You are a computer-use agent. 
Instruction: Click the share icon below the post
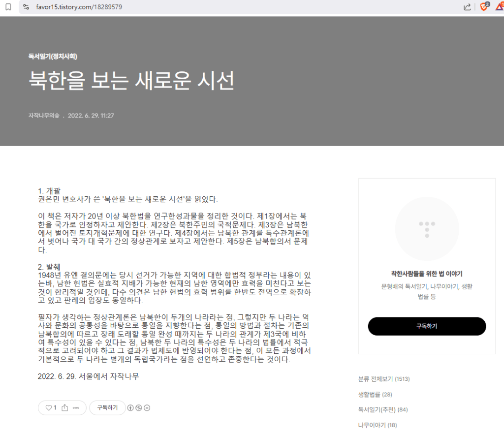coord(65,407)
